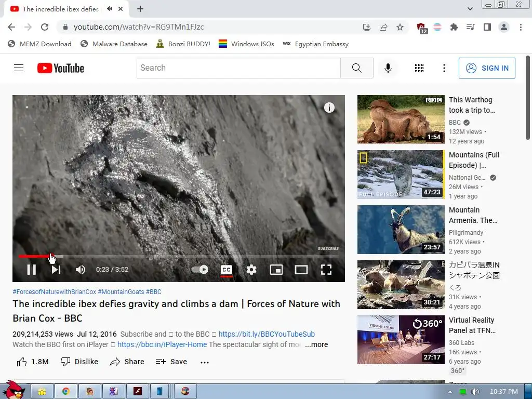Screen dimensions: 532x399
Task: Open a new tab plus button
Action: pos(140,9)
